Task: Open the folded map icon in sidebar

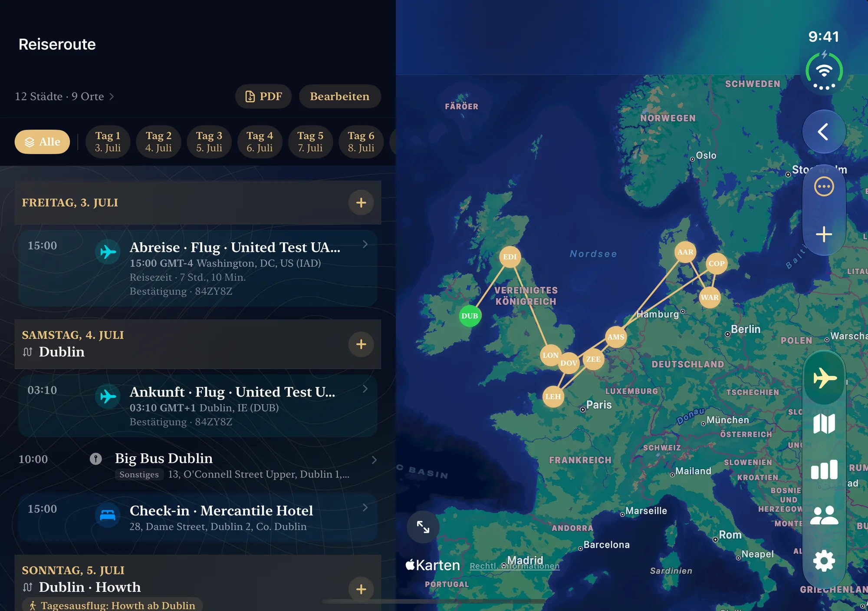Action: 824,423
